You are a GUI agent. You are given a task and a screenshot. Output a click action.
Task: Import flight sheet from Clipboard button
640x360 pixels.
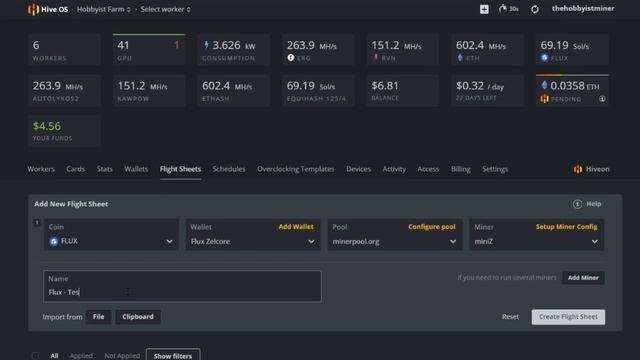138,317
